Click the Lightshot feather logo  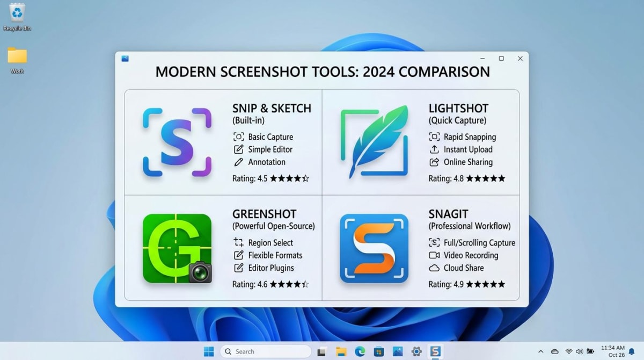pyautogui.click(x=374, y=142)
